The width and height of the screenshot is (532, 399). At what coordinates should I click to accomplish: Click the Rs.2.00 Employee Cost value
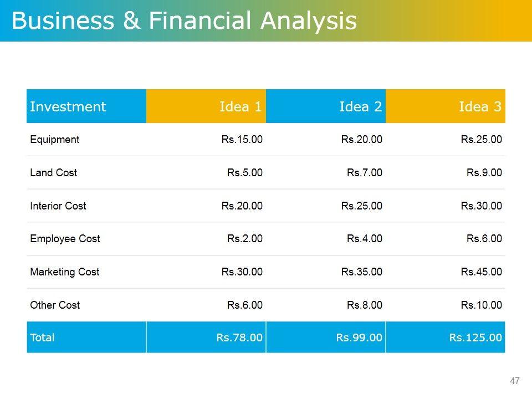[x=244, y=239]
